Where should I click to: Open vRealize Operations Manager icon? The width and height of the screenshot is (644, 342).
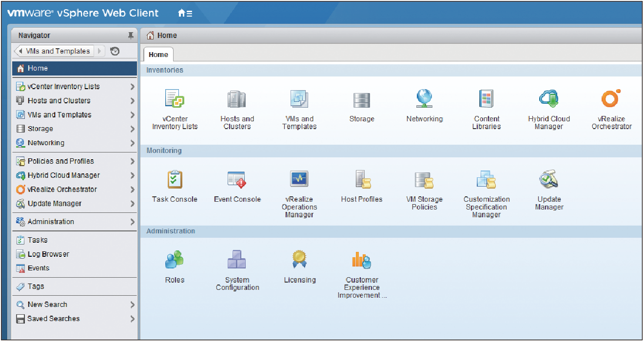(299, 180)
